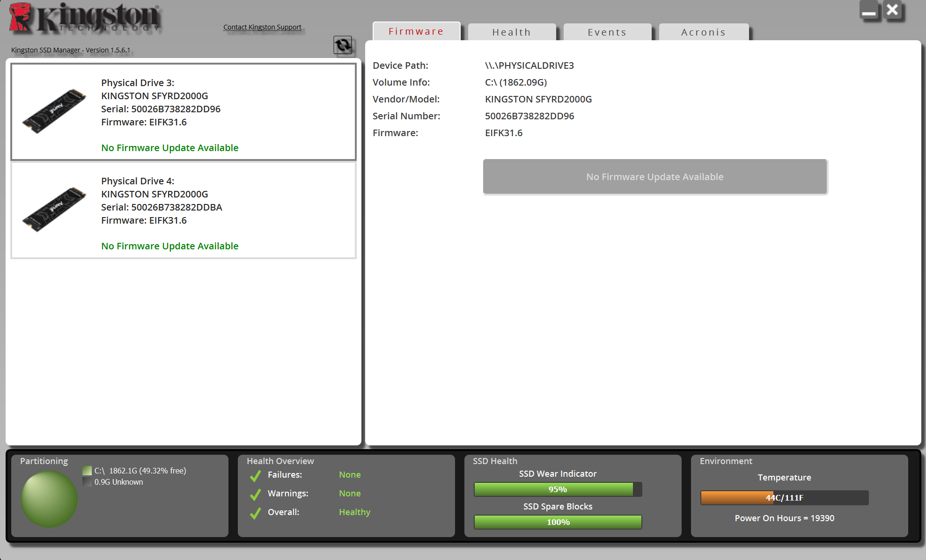This screenshot has width=926, height=560.
Task: Switch to the Health tab
Action: (x=511, y=32)
